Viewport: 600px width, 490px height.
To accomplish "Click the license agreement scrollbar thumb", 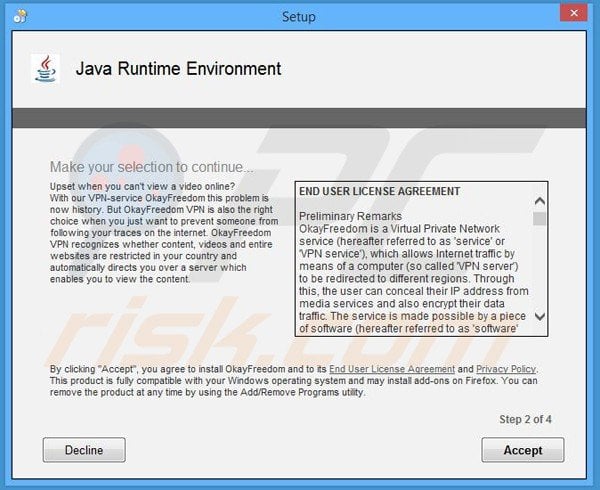I will pos(540,218).
